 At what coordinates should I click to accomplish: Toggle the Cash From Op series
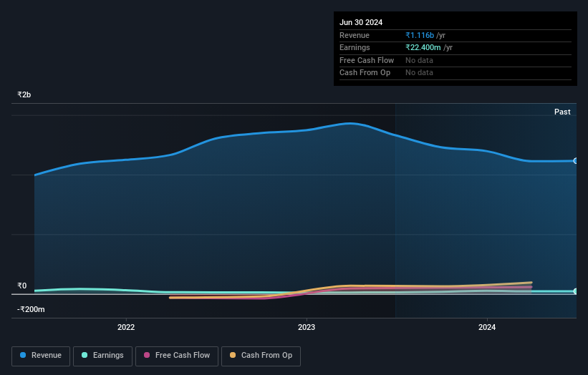point(261,356)
